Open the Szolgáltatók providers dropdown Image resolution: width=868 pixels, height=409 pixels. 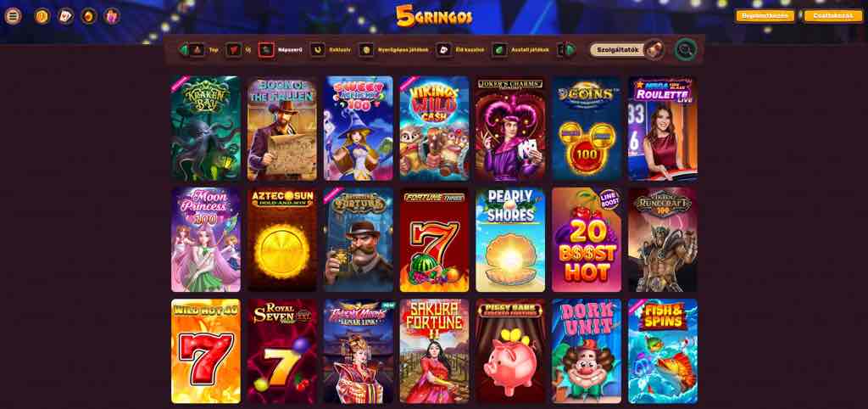point(626,50)
